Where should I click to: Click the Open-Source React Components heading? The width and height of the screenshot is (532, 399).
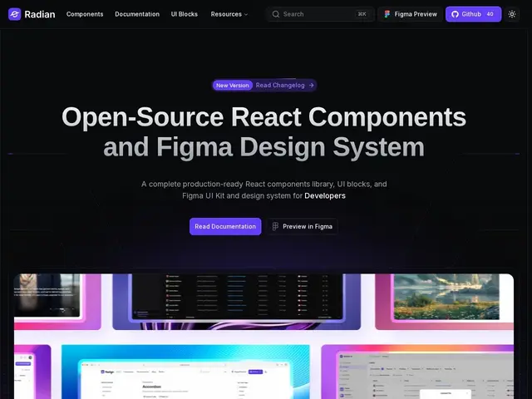click(x=264, y=131)
